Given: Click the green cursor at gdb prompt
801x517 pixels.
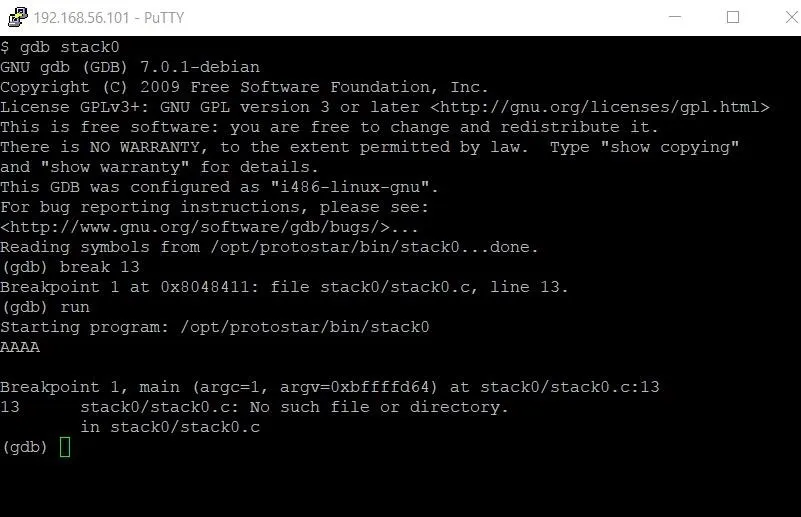Looking at the screenshot, I should [65, 447].
